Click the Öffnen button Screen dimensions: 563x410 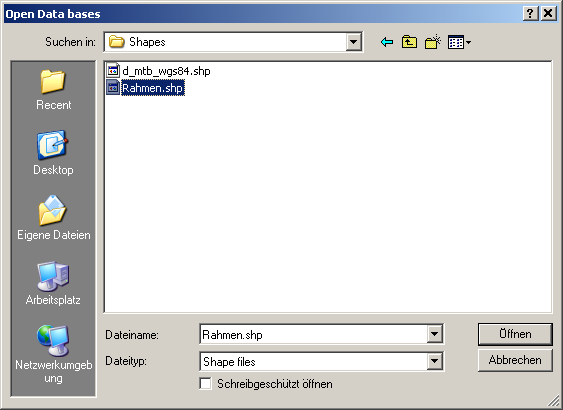tap(515, 334)
